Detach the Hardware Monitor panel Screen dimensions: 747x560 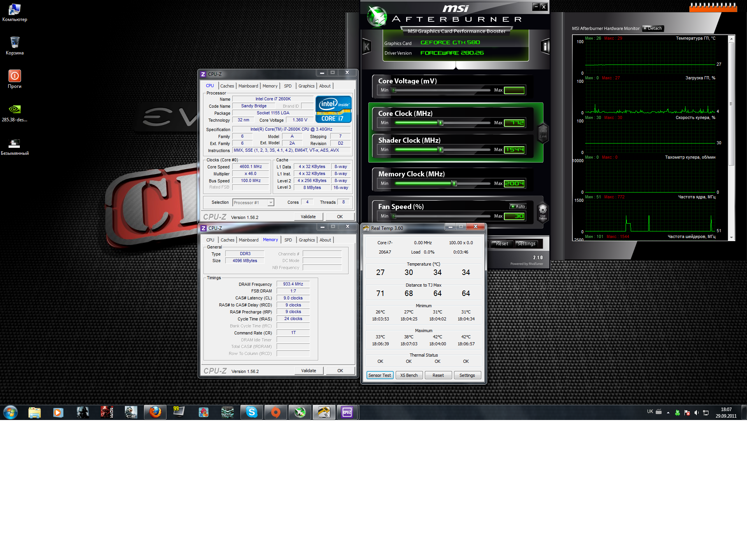pos(652,28)
